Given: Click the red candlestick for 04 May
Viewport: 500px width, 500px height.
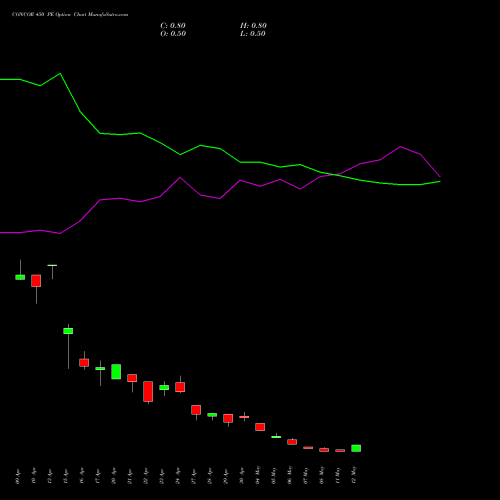Looking at the screenshot, I should 260,427.
